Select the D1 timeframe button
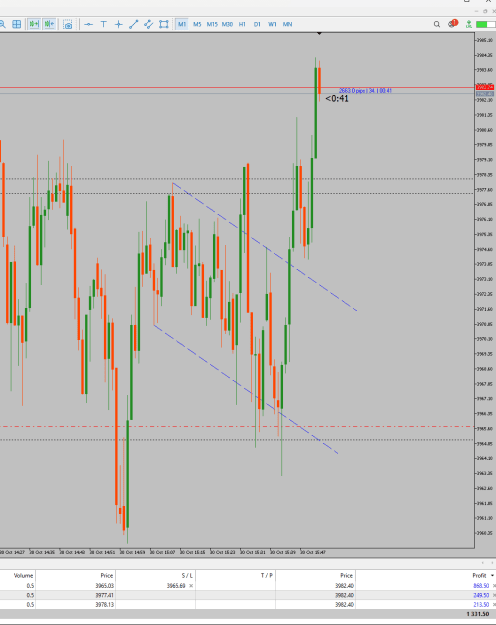 (257, 24)
